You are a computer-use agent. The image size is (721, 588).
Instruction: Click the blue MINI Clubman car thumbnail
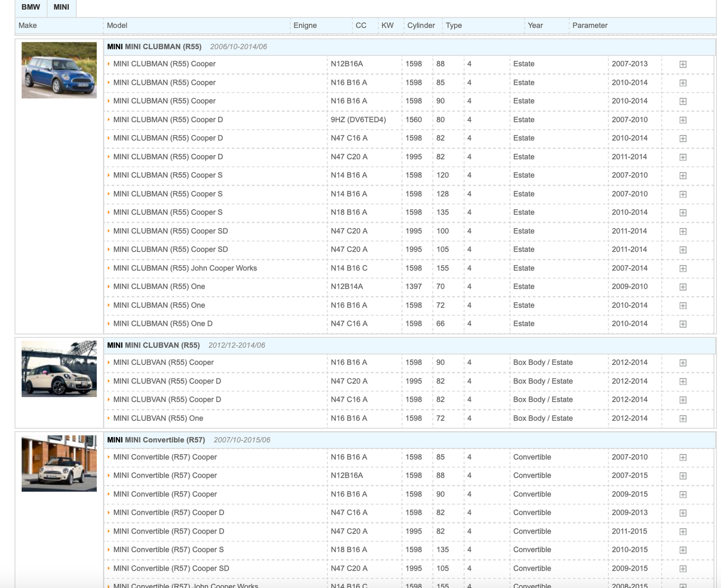click(x=59, y=70)
